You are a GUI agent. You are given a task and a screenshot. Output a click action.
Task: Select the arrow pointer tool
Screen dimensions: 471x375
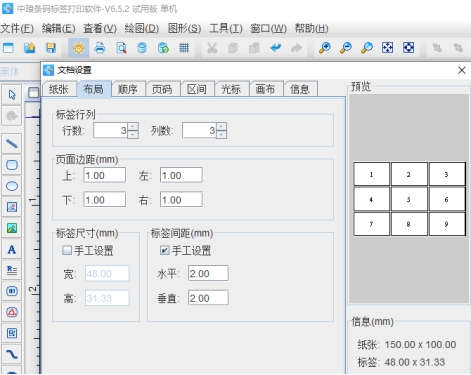pyautogui.click(x=12, y=95)
